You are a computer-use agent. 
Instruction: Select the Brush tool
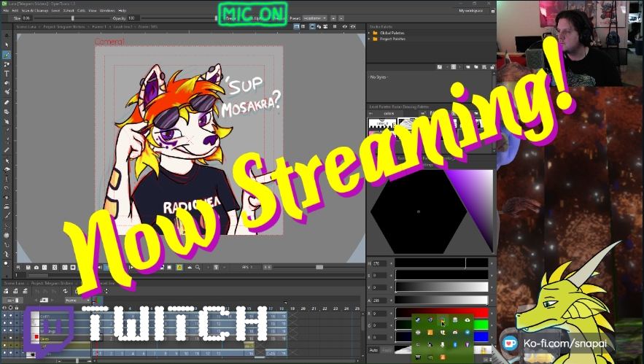(7, 54)
